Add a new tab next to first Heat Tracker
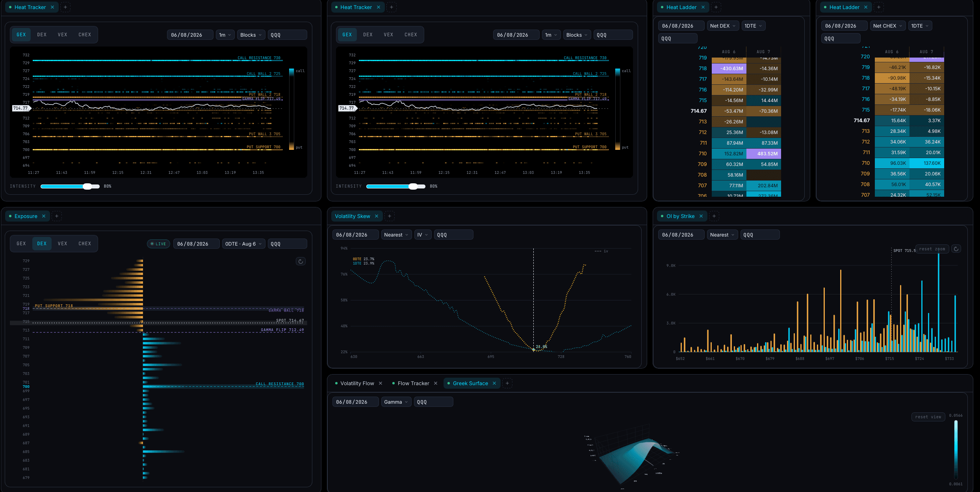The height and width of the screenshot is (492, 980). 65,7
